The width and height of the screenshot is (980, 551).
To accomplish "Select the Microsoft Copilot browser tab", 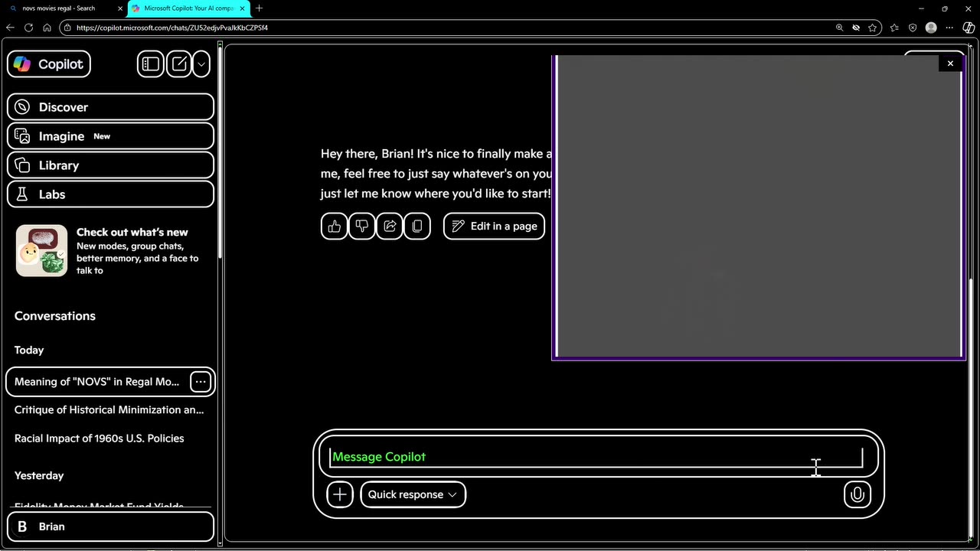I will 189,8.
